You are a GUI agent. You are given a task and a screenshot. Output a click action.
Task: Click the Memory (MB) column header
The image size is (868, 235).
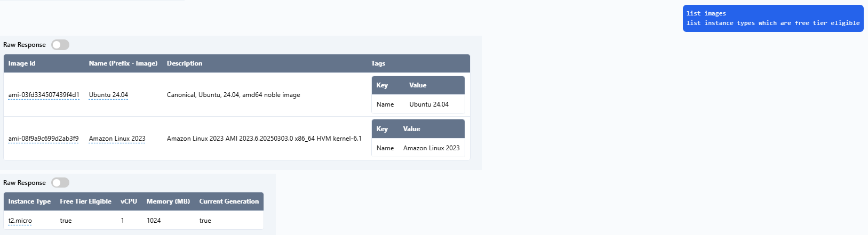(x=168, y=201)
